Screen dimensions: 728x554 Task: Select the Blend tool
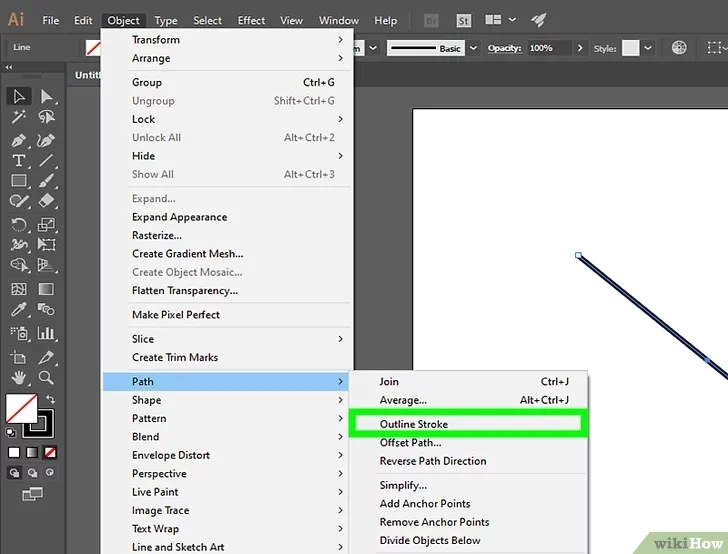(x=46, y=309)
